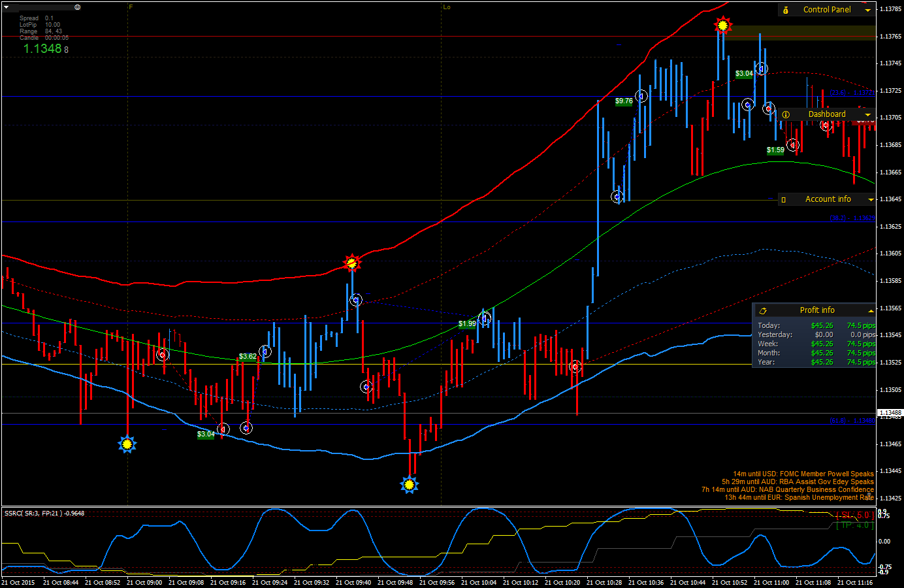
Task: Click the 21 Oct 10:04 time axis label
Action: coord(479,583)
